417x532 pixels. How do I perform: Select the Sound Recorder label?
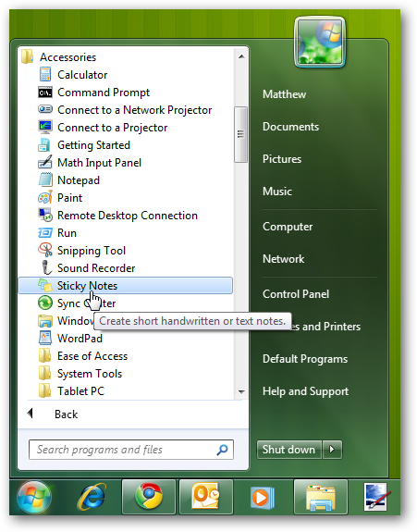pyautogui.click(x=96, y=267)
